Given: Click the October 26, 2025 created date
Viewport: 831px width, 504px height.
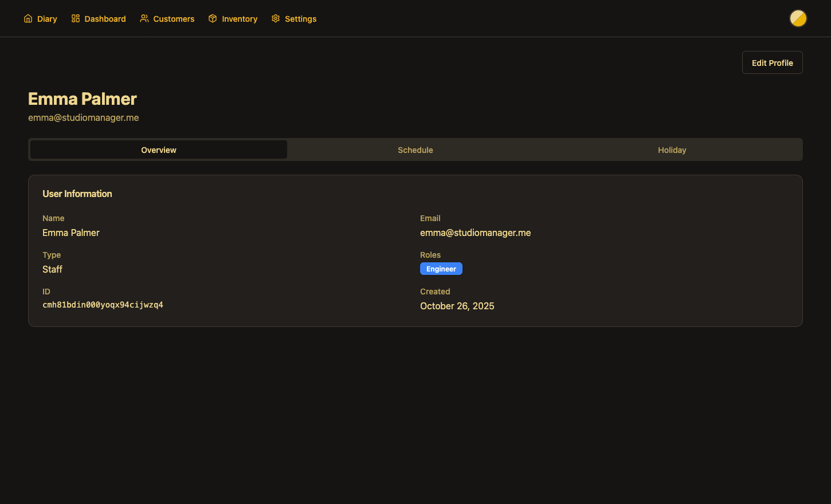Looking at the screenshot, I should 457,306.
